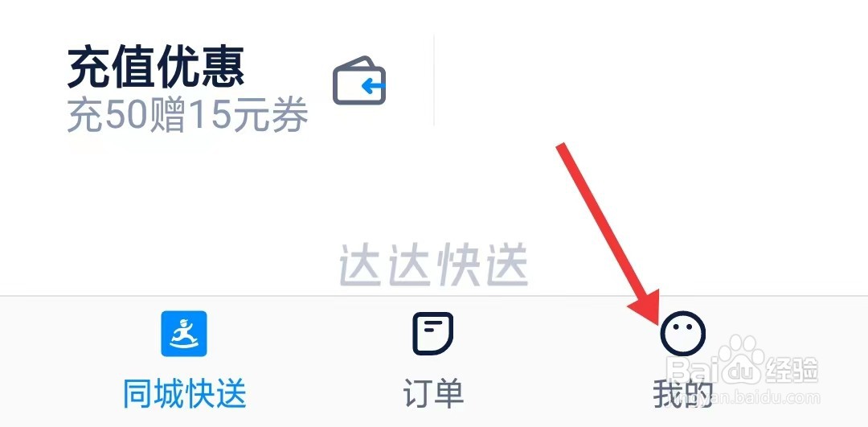
Task: Open the 充值优惠 heading
Action: (x=156, y=68)
